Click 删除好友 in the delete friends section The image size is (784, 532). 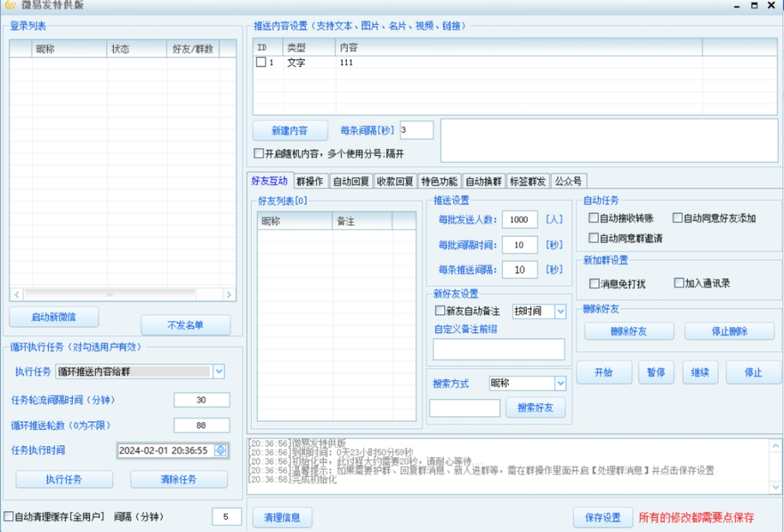(x=629, y=331)
